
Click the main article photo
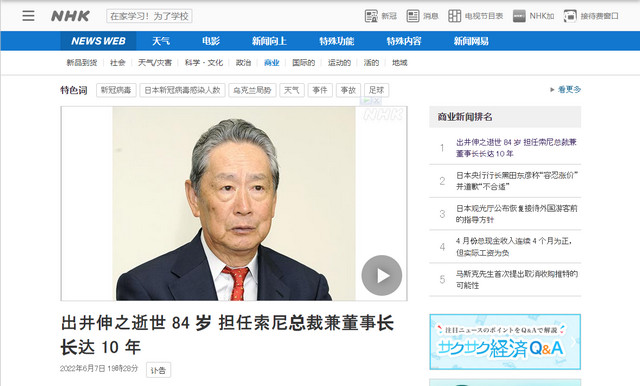coord(234,203)
